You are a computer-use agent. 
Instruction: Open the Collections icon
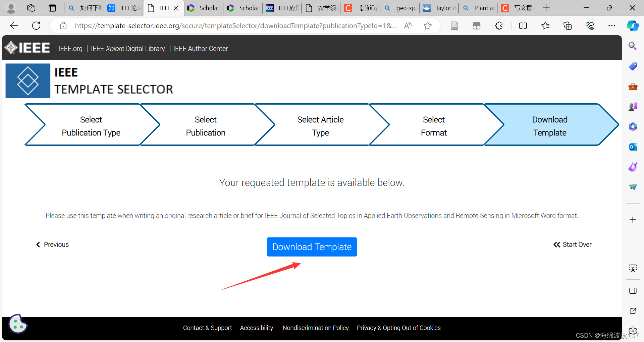(x=568, y=25)
